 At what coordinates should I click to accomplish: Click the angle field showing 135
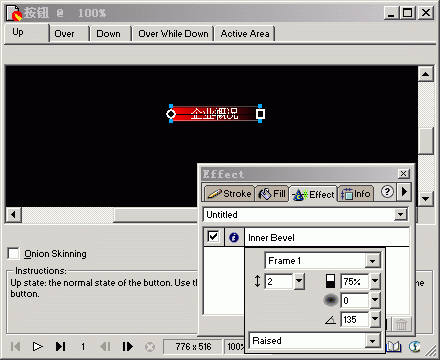(355, 320)
